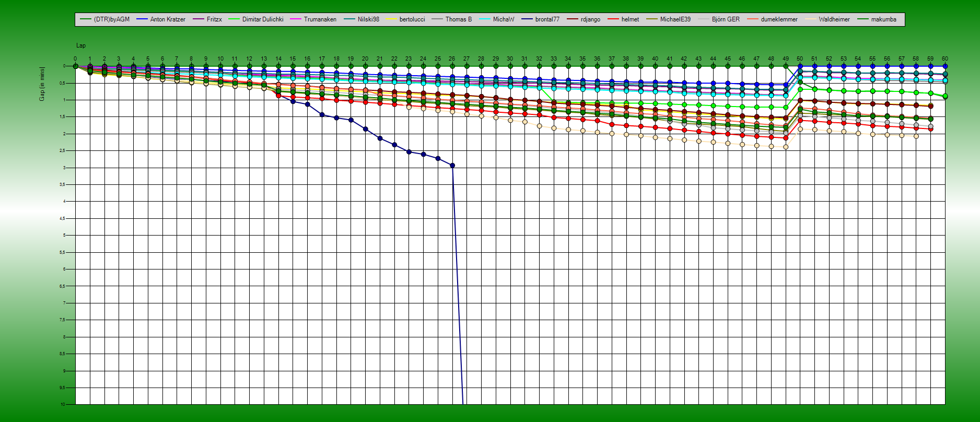Viewport: 980px width, 422px height.
Task: Click the beige line swatch beside Waldheimer
Action: (x=810, y=19)
